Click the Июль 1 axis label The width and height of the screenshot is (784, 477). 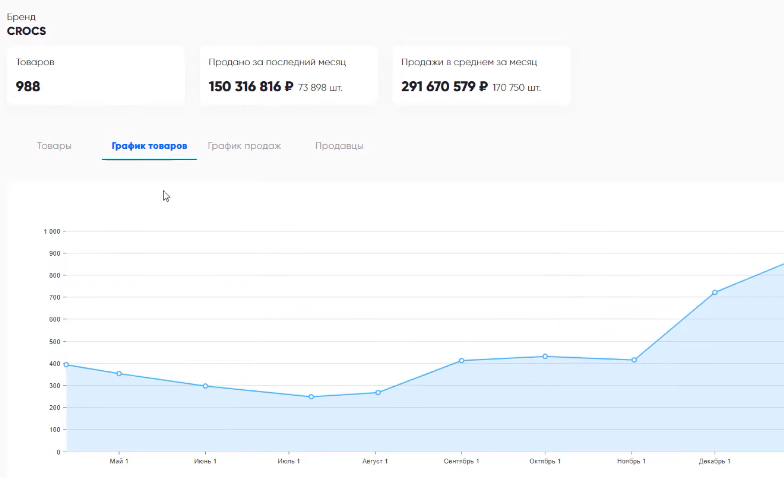288,461
